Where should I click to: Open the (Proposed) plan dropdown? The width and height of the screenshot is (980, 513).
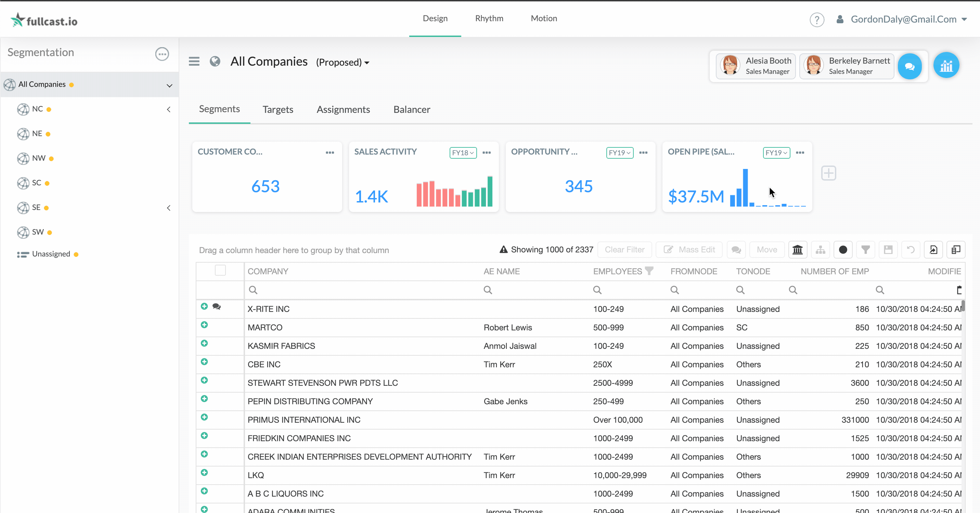tap(343, 62)
